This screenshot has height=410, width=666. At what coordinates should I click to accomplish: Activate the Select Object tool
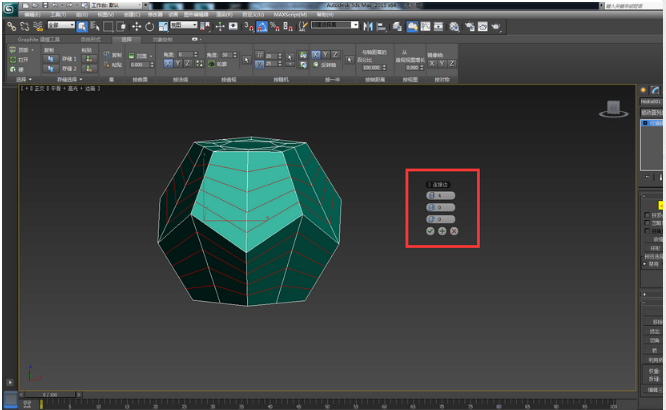point(82,27)
